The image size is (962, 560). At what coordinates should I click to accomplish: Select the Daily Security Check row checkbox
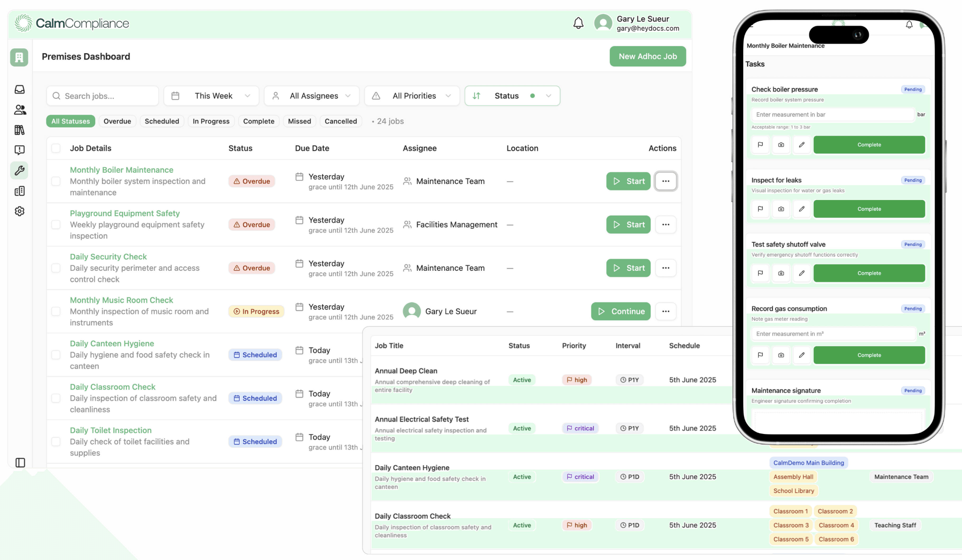click(56, 268)
